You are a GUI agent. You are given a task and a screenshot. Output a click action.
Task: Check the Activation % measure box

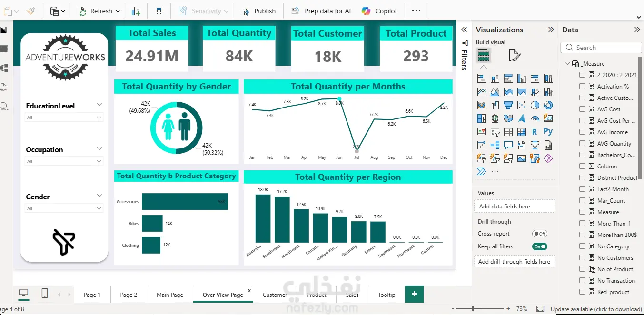tap(582, 86)
